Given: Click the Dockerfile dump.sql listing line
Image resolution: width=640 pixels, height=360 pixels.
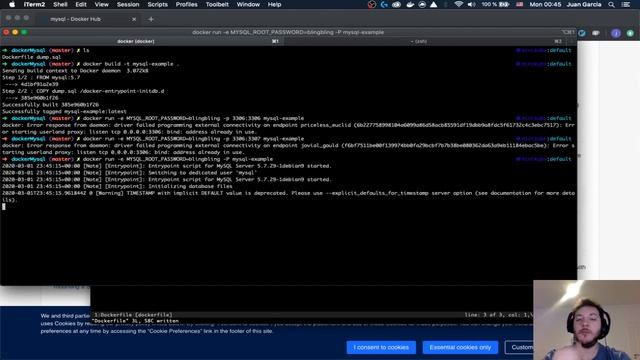Looking at the screenshot, I should (31, 57).
